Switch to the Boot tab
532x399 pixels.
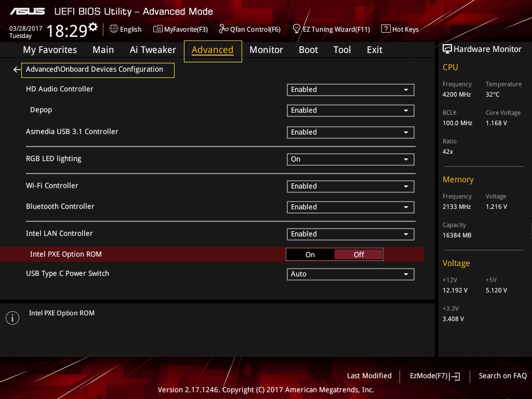pos(308,50)
